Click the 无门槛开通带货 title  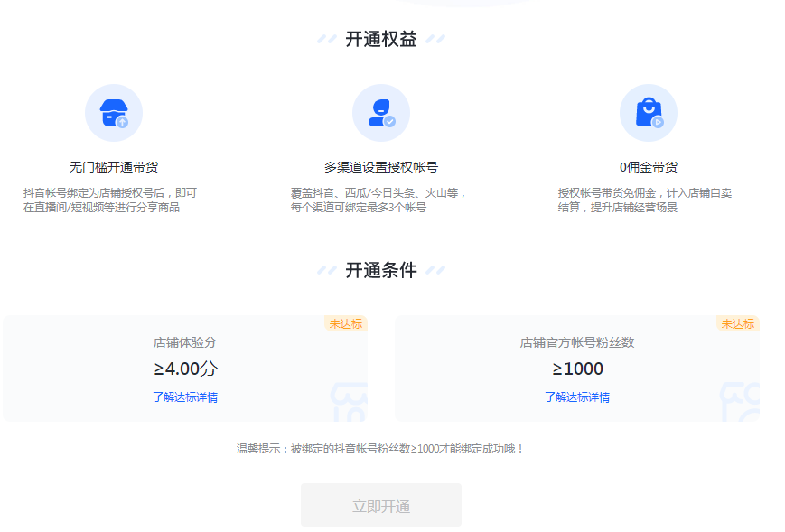(x=114, y=167)
